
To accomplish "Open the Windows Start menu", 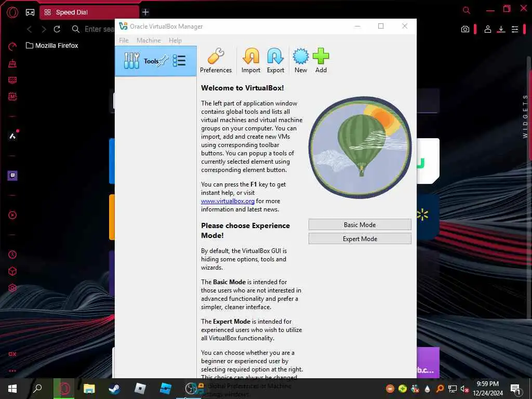I will pos(12,389).
